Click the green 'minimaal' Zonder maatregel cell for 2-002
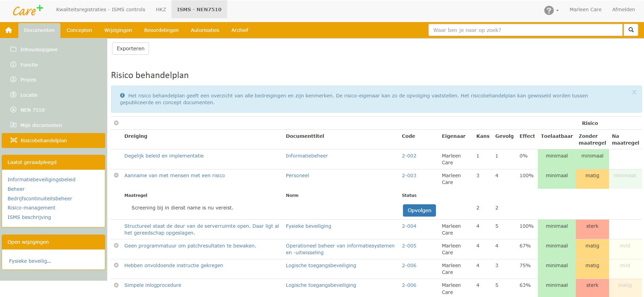The image size is (644, 297). coord(592,159)
